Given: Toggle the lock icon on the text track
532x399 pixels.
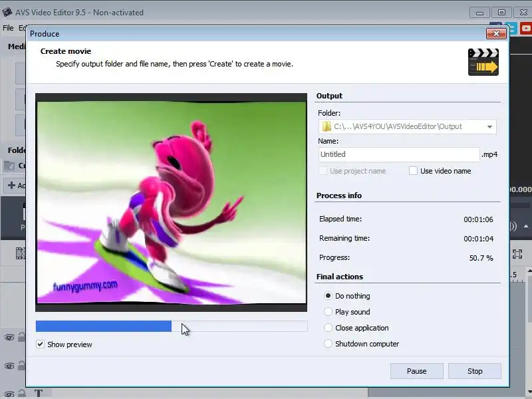Looking at the screenshot, I should pyautogui.click(x=21, y=394).
